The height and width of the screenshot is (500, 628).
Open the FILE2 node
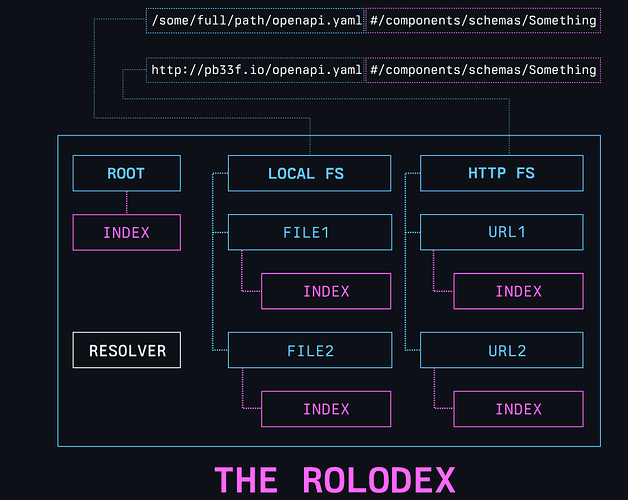308,350
